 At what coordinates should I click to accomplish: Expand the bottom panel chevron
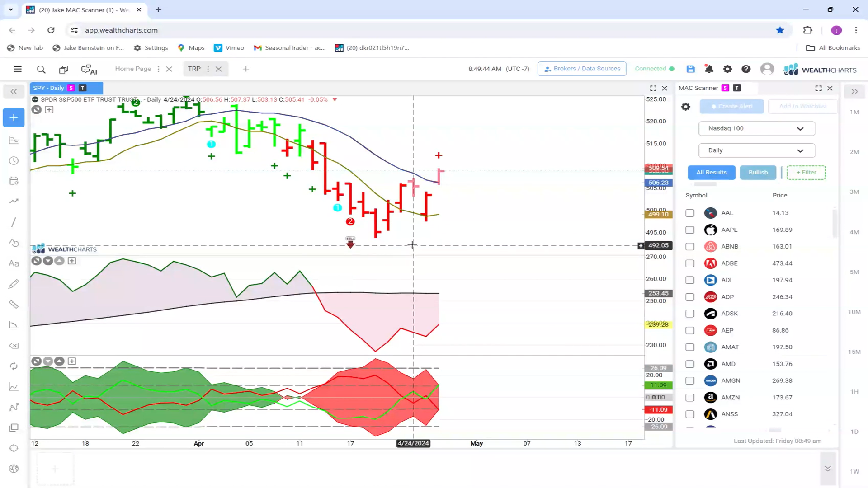[828, 469]
